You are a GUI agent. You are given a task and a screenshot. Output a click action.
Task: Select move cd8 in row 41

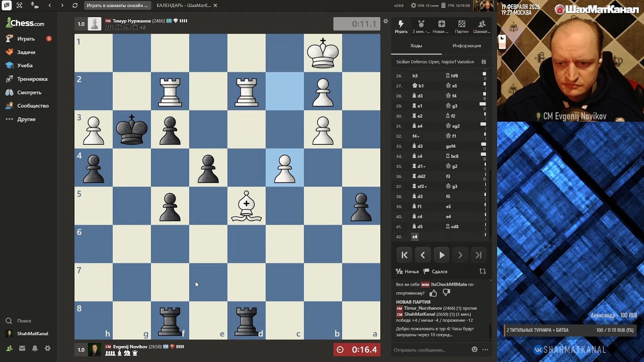(x=452, y=227)
